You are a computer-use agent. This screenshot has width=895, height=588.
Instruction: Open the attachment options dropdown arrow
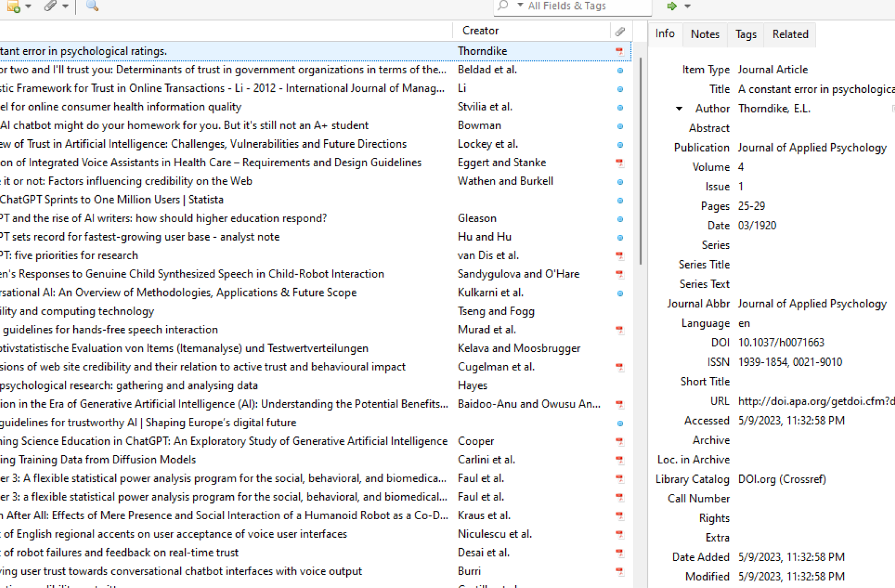[65, 7]
